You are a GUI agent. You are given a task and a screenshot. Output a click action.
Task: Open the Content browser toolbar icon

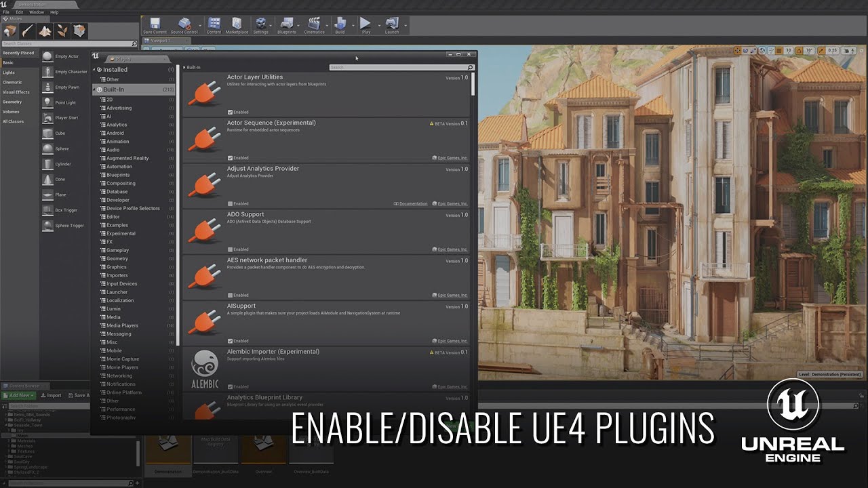(214, 24)
